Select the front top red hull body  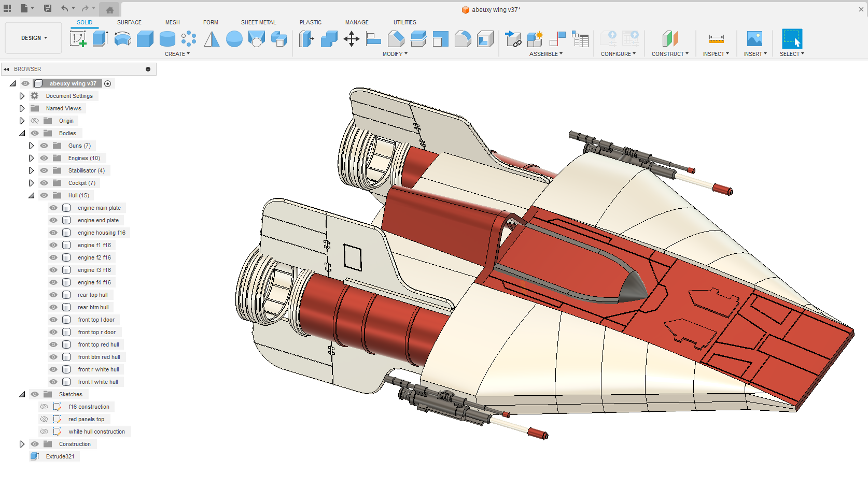pos(99,344)
